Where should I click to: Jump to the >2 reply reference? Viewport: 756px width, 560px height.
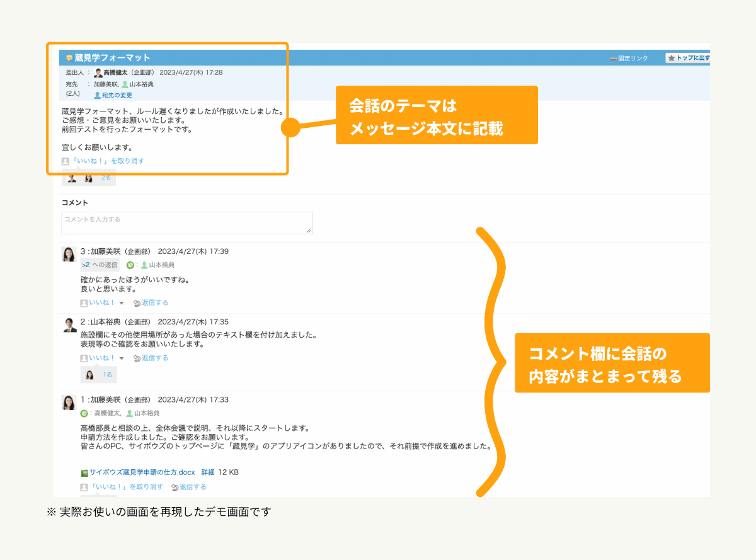click(x=86, y=265)
